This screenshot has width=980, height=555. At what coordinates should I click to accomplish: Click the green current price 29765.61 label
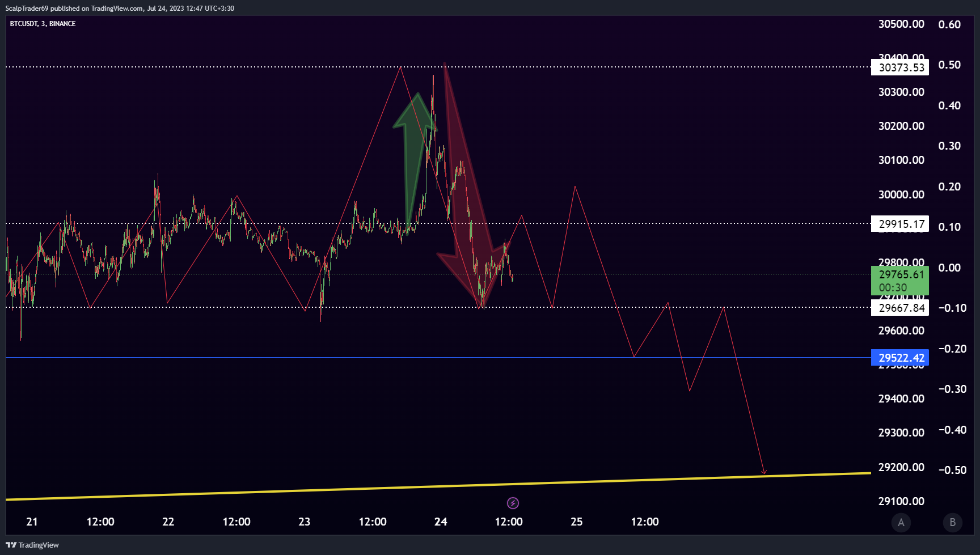tap(900, 281)
